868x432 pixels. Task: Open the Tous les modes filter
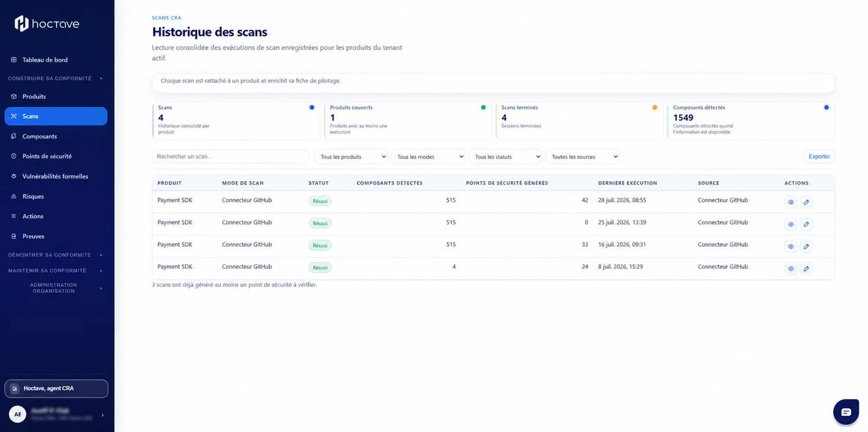point(428,157)
